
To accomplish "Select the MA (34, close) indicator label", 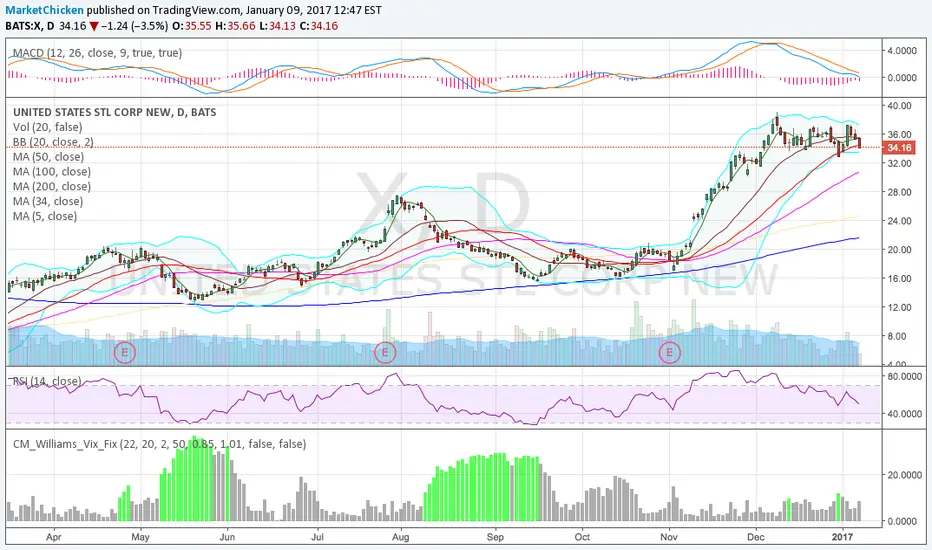I will 48,202.
